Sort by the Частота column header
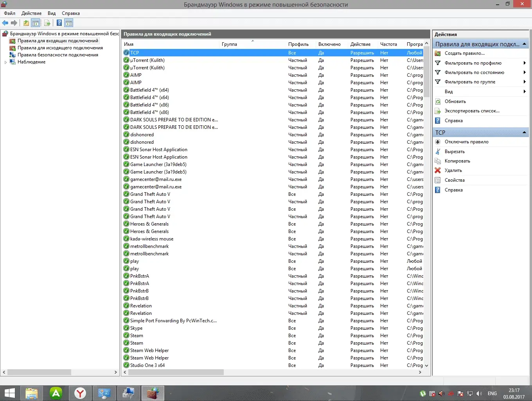The height and width of the screenshot is (401, 532). 392,44
